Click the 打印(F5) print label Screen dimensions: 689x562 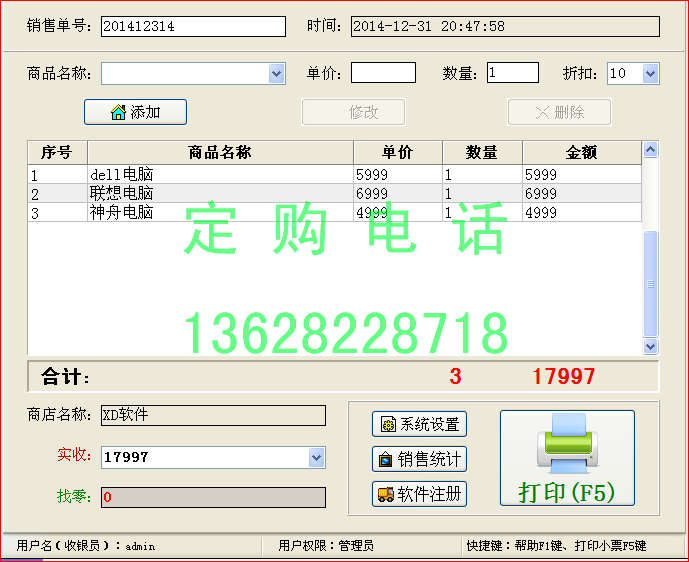coord(567,492)
